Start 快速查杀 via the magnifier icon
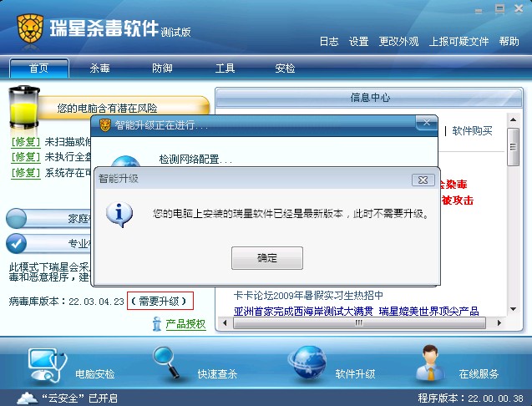Viewport: 532px width, 406px height. (x=166, y=363)
